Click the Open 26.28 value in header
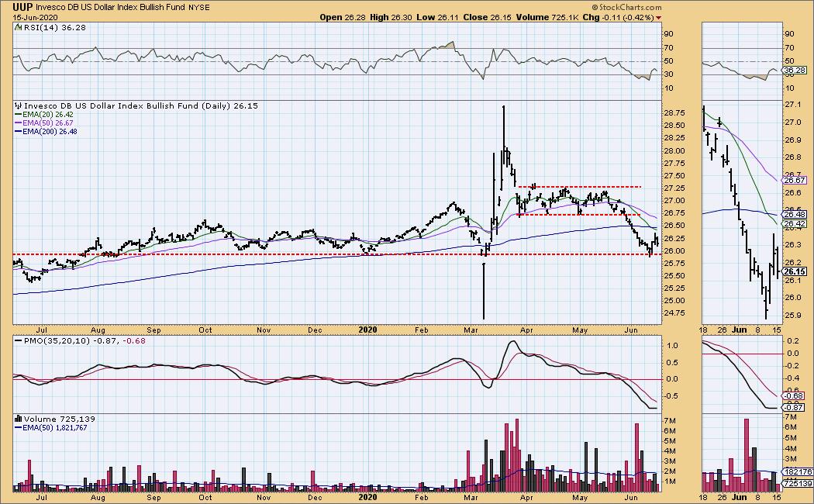Image resolution: width=814 pixels, height=504 pixels. [x=343, y=17]
